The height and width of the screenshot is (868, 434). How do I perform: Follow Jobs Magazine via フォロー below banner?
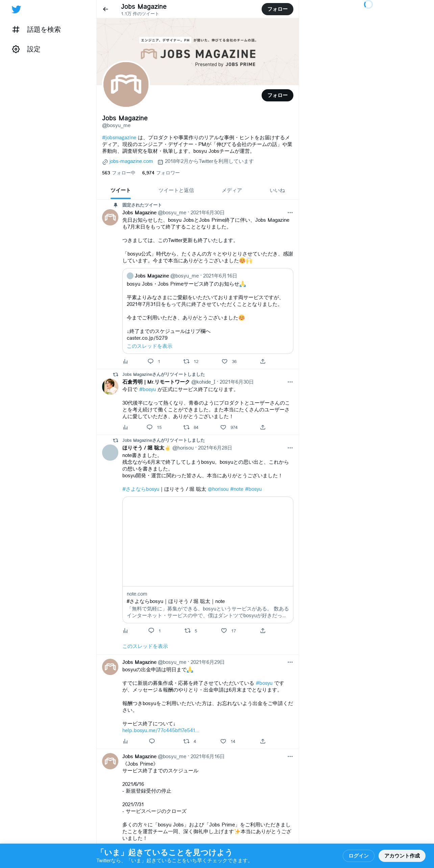coord(277,95)
